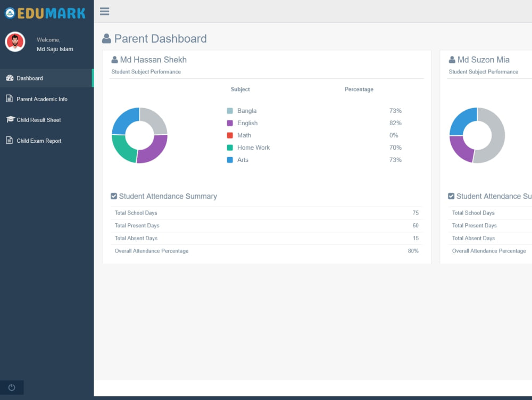Click the Arts blue legend swatch
This screenshot has width=532, height=400.
230,160
